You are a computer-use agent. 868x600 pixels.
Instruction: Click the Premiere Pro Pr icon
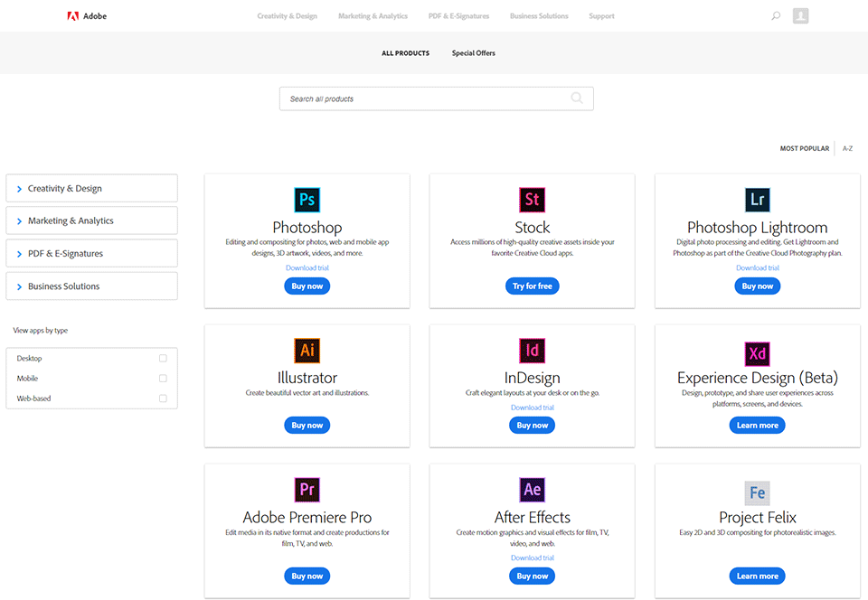(307, 490)
